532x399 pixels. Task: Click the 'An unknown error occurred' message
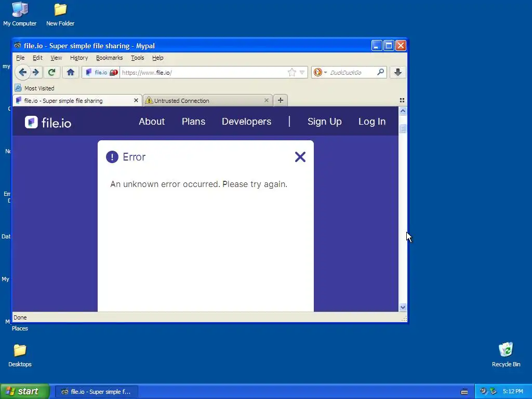[199, 184]
